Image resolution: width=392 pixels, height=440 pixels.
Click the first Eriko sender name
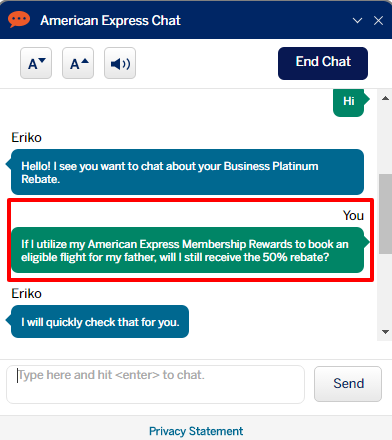[x=27, y=138]
